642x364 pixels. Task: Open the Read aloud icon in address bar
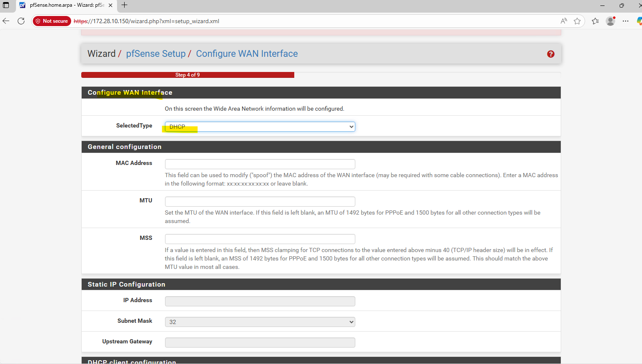564,21
